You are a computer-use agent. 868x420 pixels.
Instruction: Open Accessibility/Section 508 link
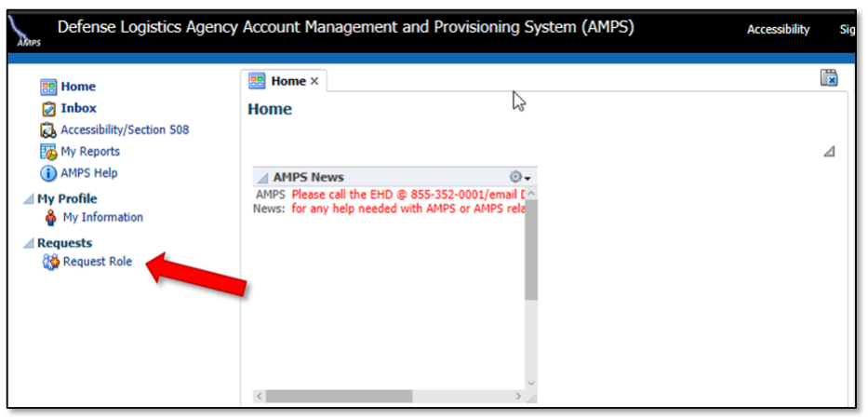coord(125,130)
